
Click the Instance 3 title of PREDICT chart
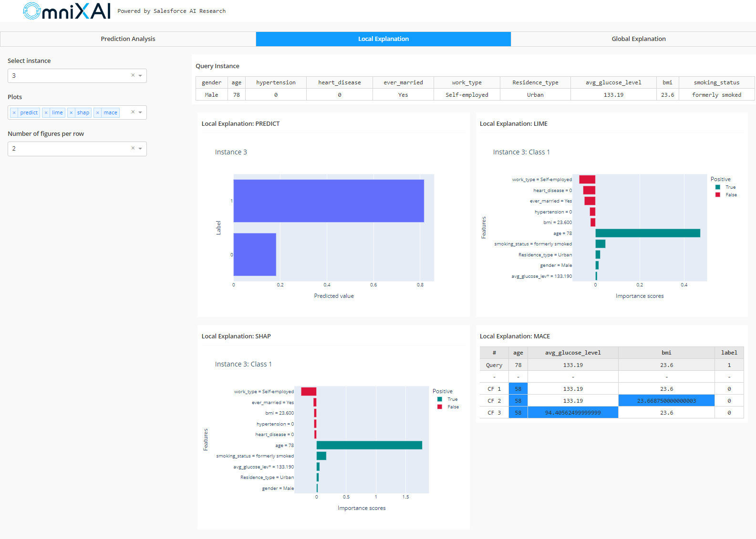coord(231,152)
